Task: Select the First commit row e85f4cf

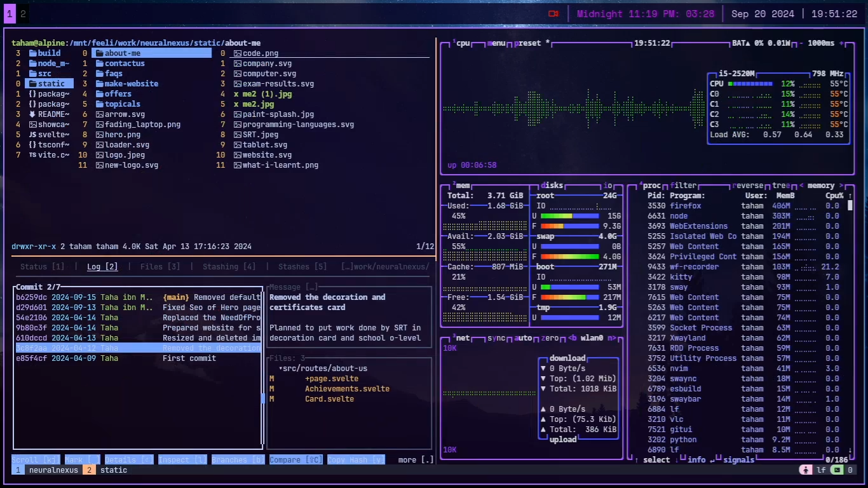Action: coord(137,358)
